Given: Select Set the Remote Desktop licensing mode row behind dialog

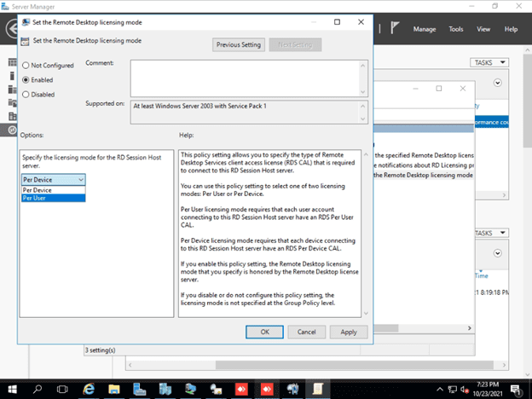Looking at the screenshot, I should 424,175.
